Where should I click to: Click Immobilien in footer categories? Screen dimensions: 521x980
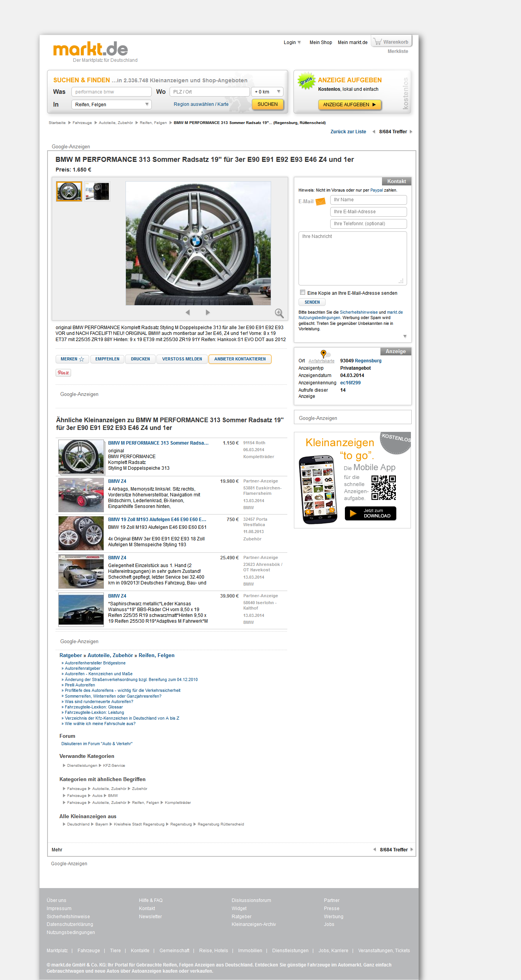pyautogui.click(x=250, y=951)
